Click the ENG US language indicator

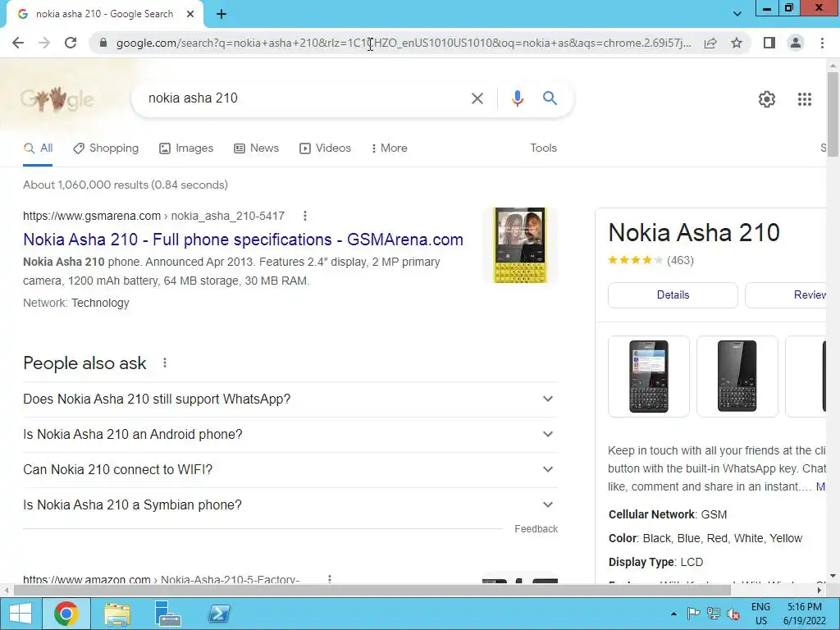pos(760,614)
